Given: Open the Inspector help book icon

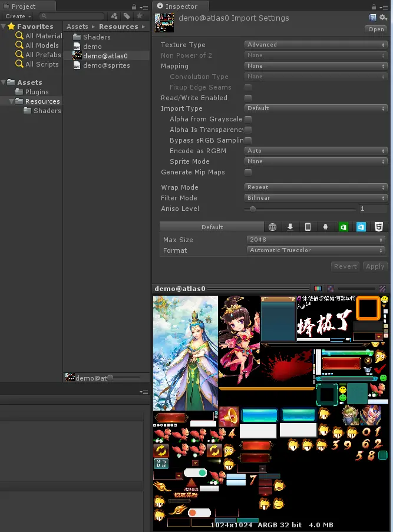Looking at the screenshot, I should pyautogui.click(x=372, y=18).
